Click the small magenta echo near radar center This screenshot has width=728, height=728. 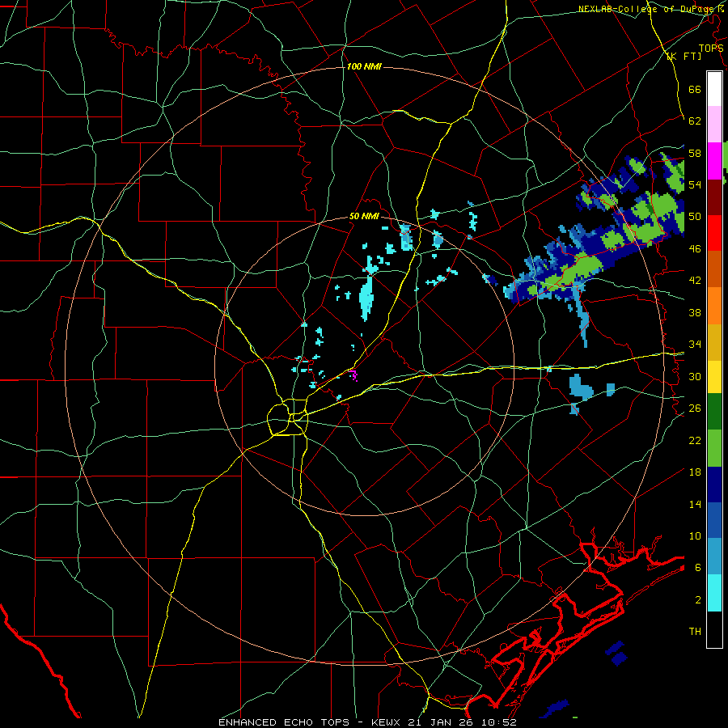[353, 375]
